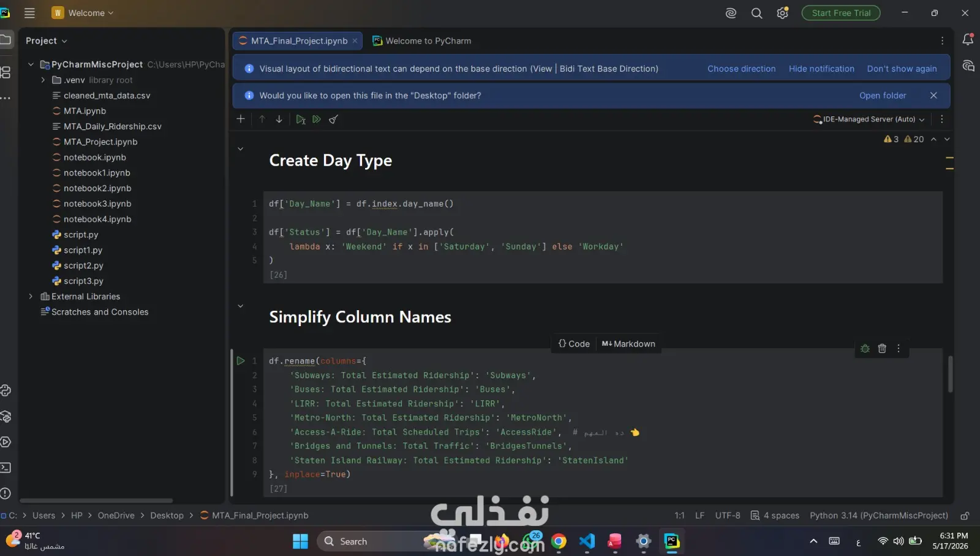The width and height of the screenshot is (980, 556).
Task: Click the Project panel horizontal scrollbar
Action: pyautogui.click(x=96, y=500)
